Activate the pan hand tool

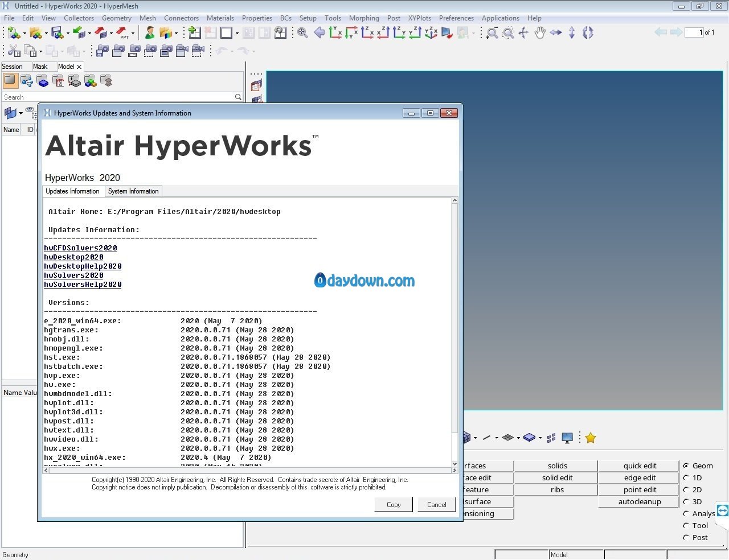(540, 32)
